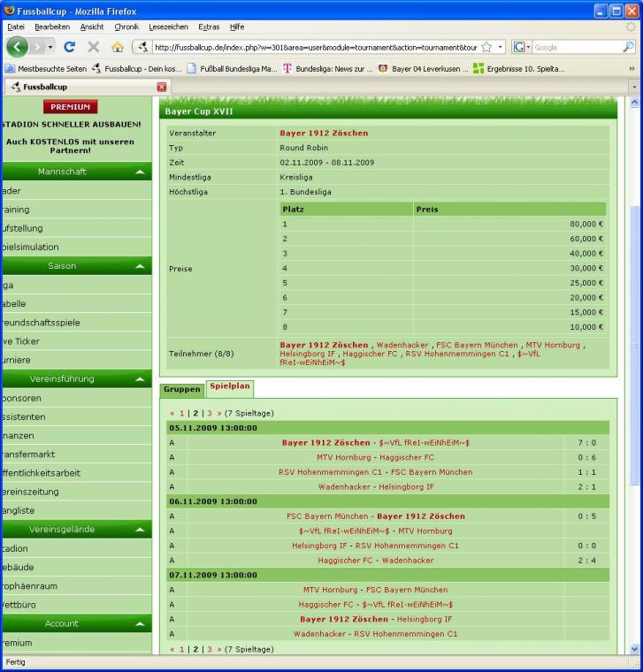Open the Chronik menu
643x672 pixels.
pos(126,27)
